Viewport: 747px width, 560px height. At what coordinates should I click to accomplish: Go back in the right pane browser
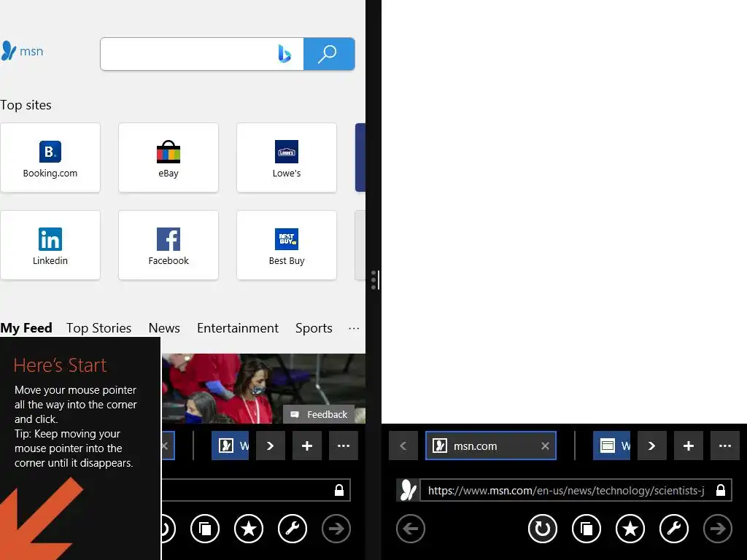coord(410,529)
